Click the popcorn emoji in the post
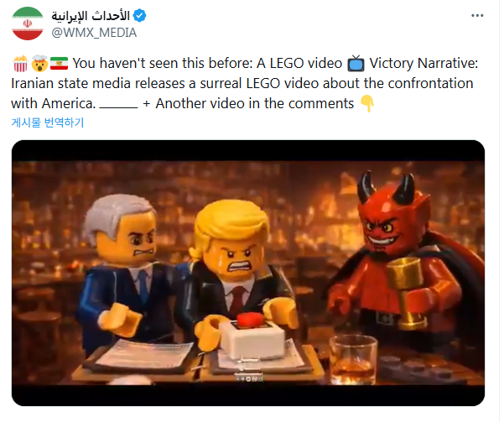Screen dimensions: 504x422 coord(20,64)
